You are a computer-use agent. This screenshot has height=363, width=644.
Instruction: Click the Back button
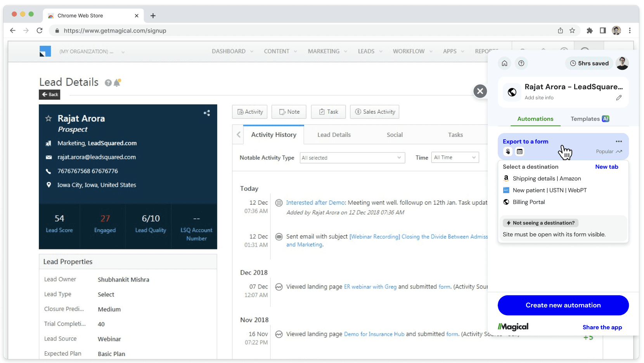click(x=50, y=95)
